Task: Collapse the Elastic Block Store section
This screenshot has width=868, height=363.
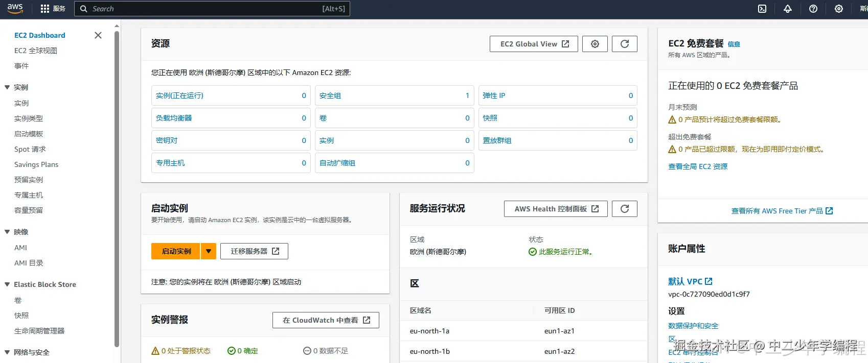Action: tap(7, 284)
